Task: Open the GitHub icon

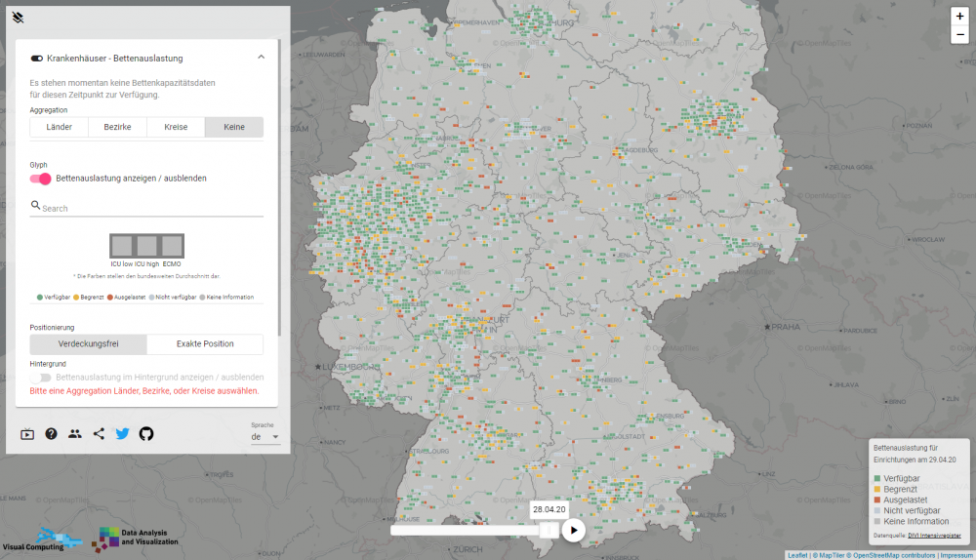Action: tap(146, 434)
